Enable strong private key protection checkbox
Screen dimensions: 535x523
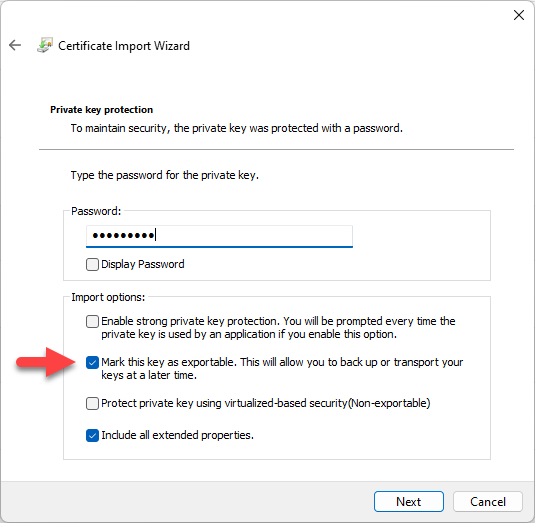click(92, 321)
